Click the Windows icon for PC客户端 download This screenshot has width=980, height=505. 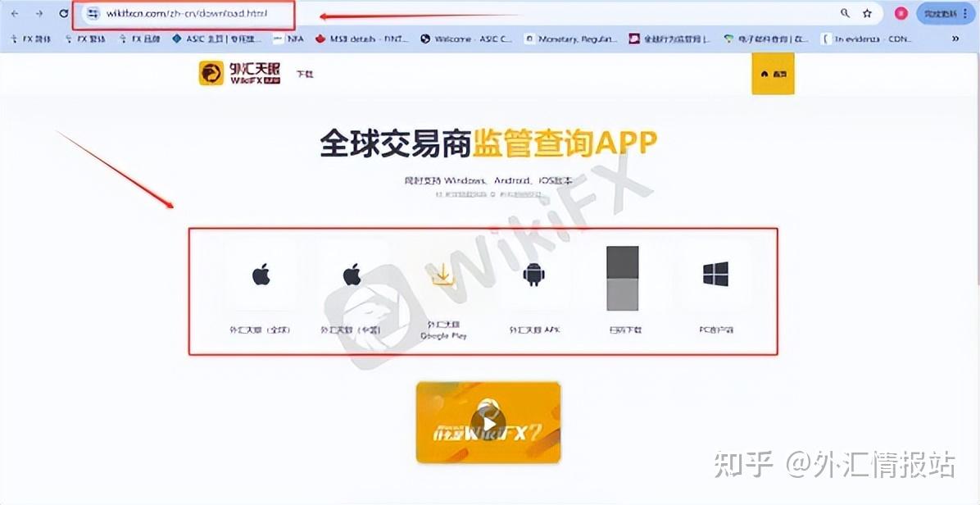pyautogui.click(x=716, y=274)
